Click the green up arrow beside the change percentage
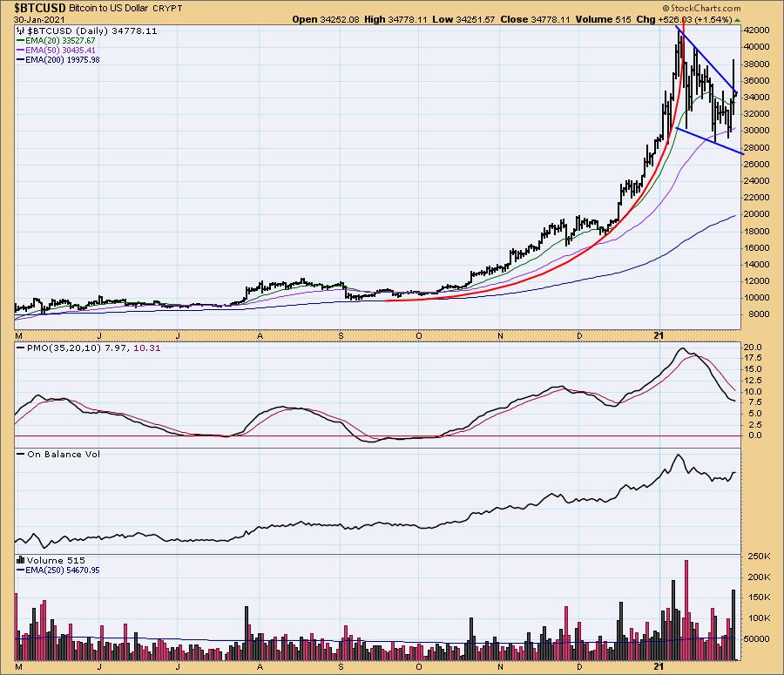This screenshot has height=675, width=784. [x=738, y=20]
